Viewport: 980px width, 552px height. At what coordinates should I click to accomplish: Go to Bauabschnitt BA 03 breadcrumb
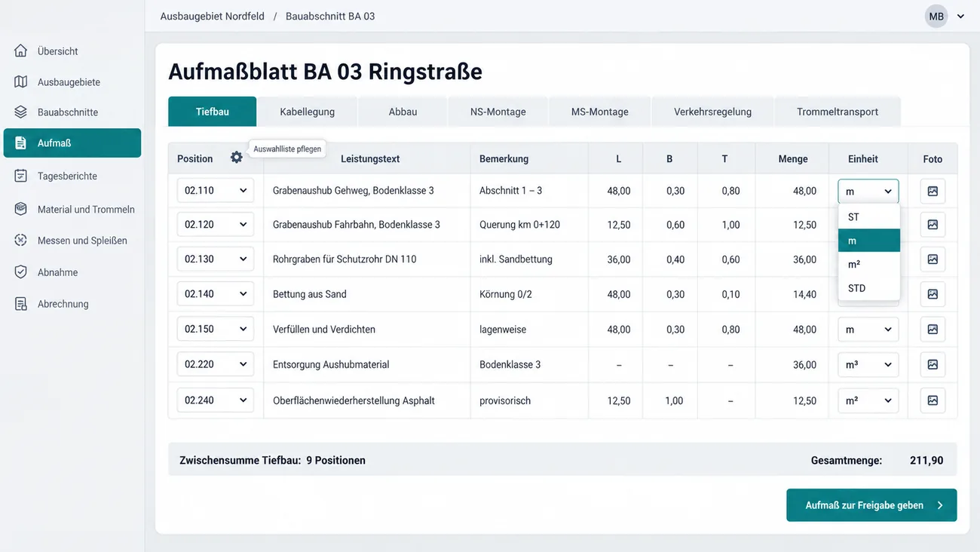(330, 16)
